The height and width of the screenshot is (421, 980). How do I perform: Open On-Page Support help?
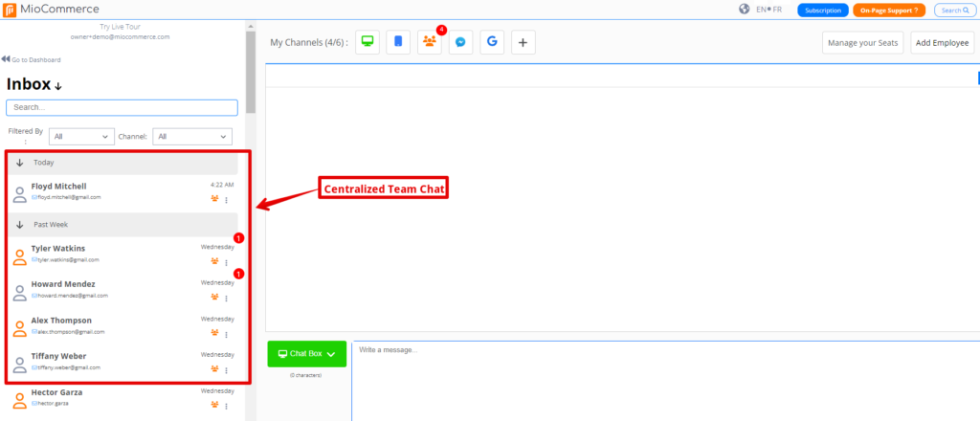(x=889, y=10)
